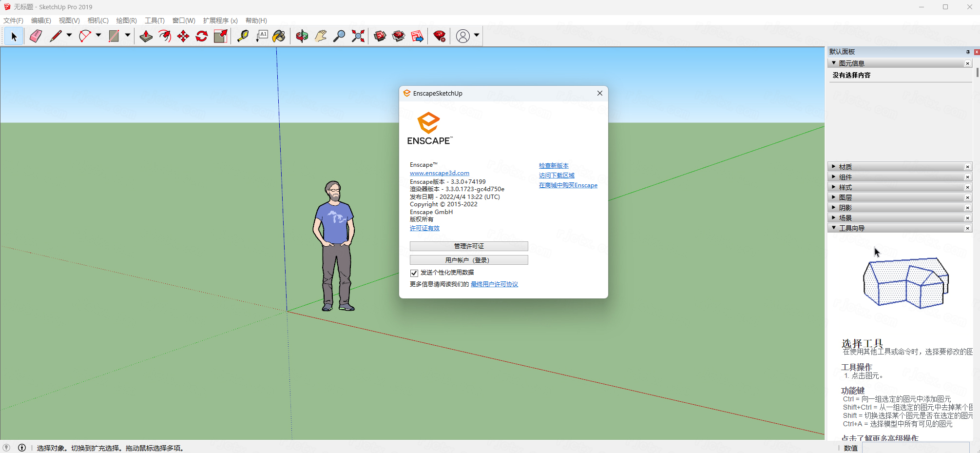Open the 工具(T) menu
This screenshot has height=453, width=980.
click(x=154, y=20)
